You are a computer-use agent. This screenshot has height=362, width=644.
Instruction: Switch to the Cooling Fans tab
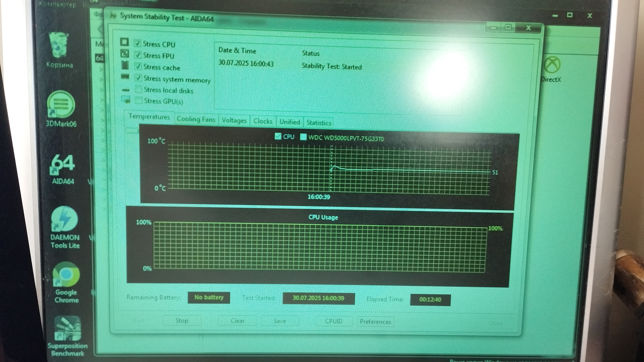coord(196,119)
